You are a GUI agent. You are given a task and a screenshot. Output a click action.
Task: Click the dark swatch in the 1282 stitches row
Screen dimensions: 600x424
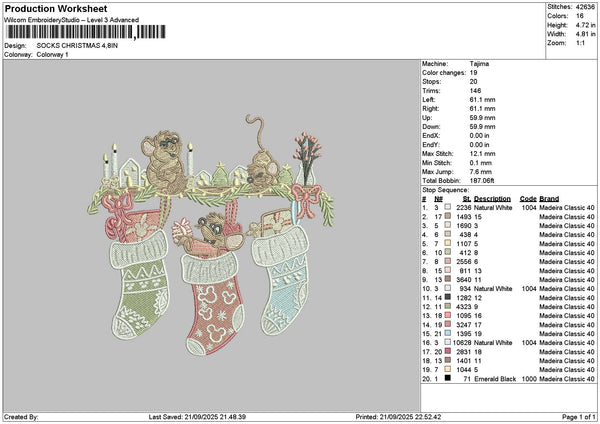click(x=447, y=297)
